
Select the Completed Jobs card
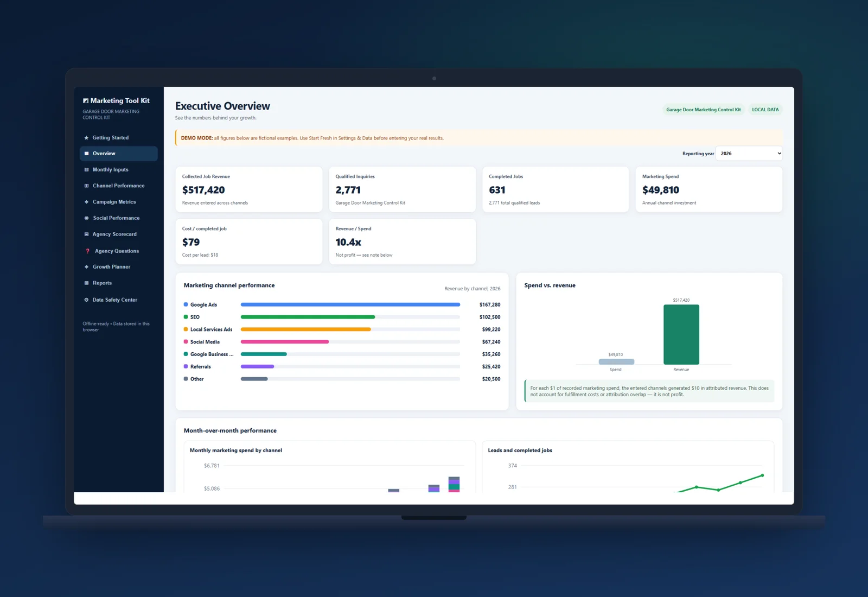pos(556,189)
